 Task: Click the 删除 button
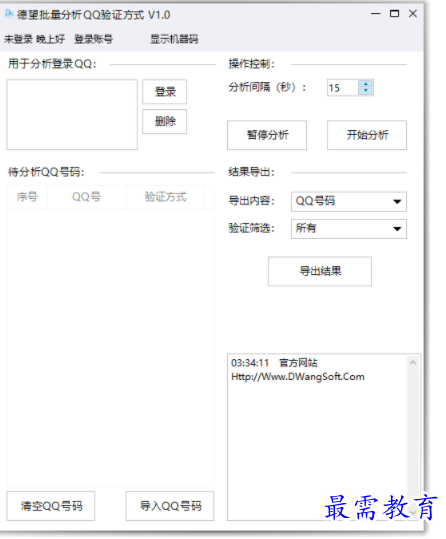[x=165, y=121]
